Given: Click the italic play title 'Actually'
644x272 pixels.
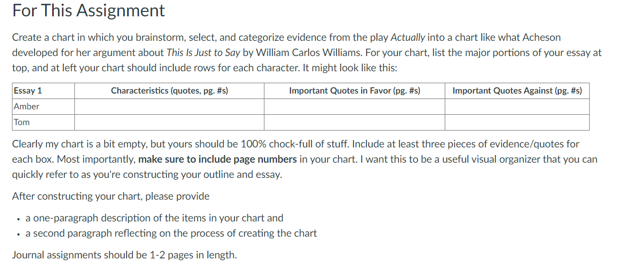Looking at the screenshot, I should pyautogui.click(x=407, y=38).
